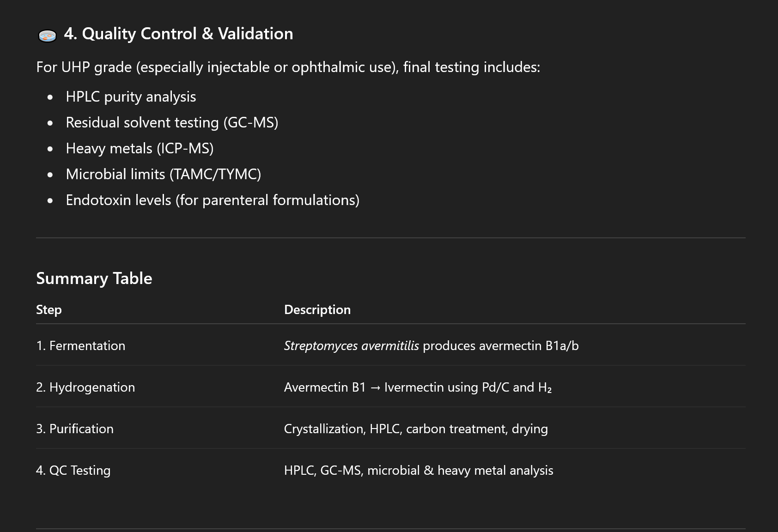
Task: Select the "3. Purification" table cell
Action: click(75, 429)
